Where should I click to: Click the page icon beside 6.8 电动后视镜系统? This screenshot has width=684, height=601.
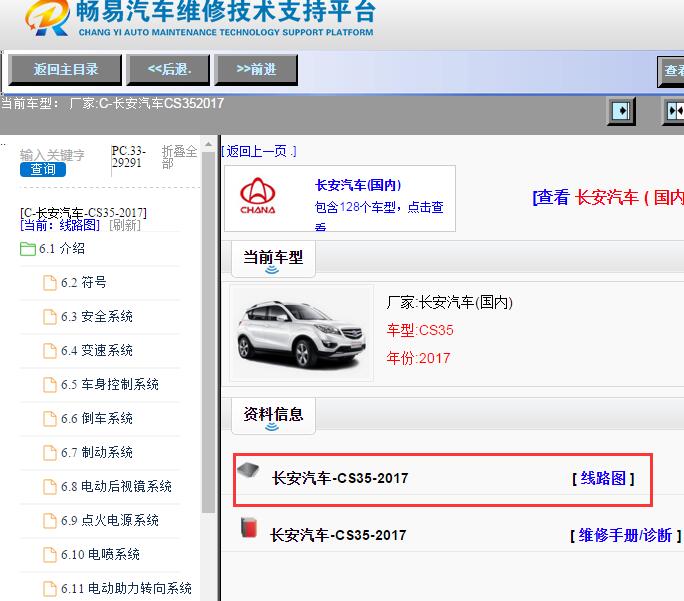click(x=50, y=487)
